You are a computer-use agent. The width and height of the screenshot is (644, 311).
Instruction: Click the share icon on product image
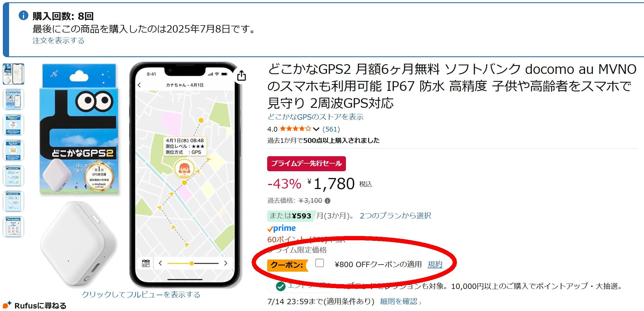pos(241,76)
